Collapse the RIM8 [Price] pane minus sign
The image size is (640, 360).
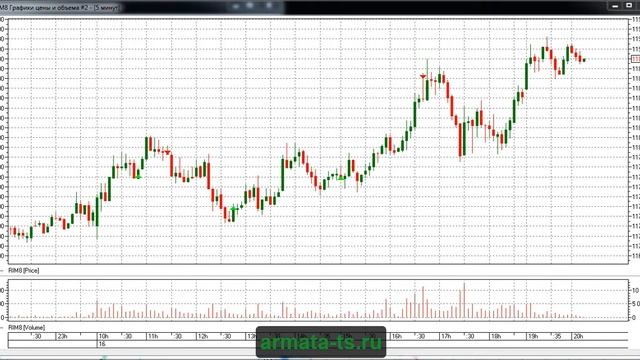click(2, 271)
